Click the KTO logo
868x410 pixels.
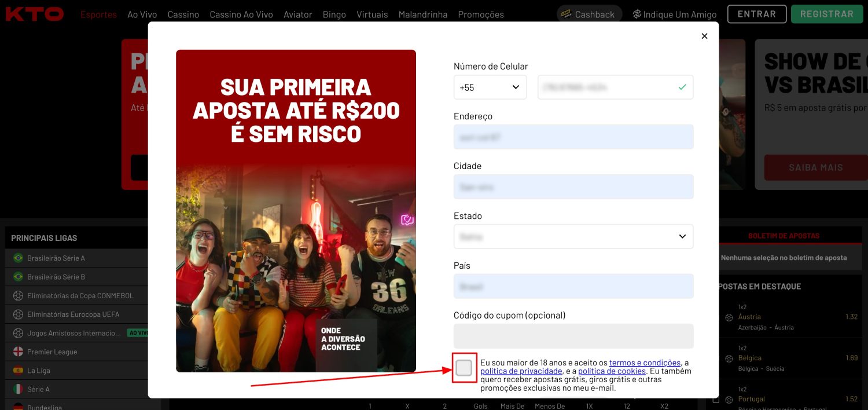point(34,14)
